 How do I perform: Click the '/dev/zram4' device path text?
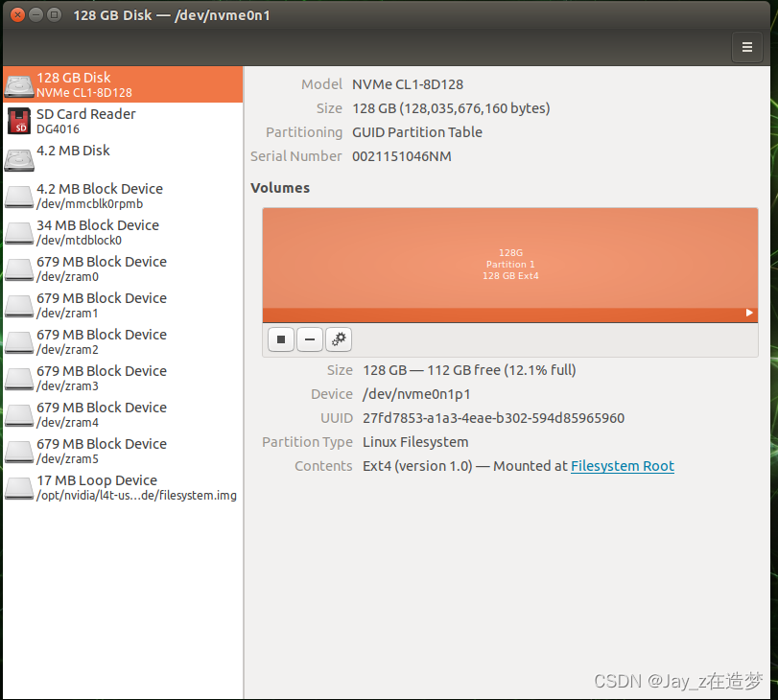click(x=67, y=423)
